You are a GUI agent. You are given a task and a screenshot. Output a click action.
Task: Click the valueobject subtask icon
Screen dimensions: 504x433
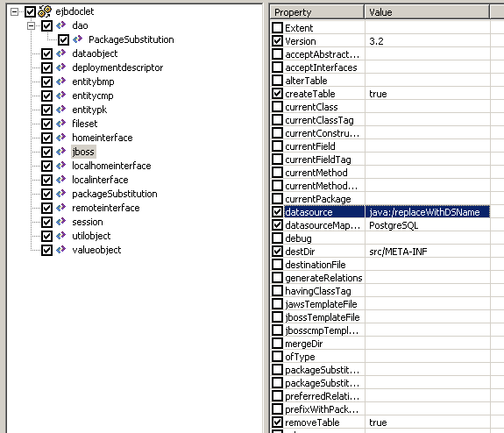[x=60, y=250]
